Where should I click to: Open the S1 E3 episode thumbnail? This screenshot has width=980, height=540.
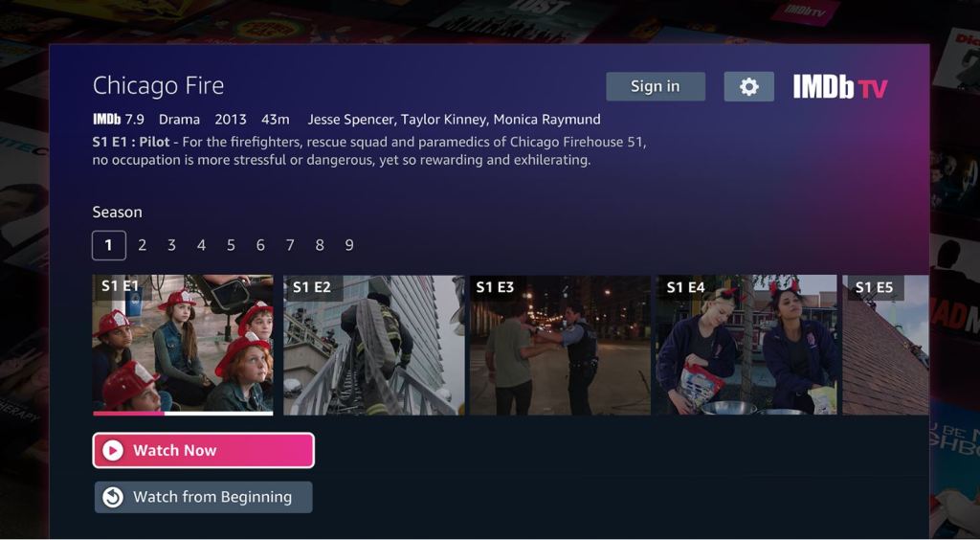pyautogui.click(x=560, y=345)
